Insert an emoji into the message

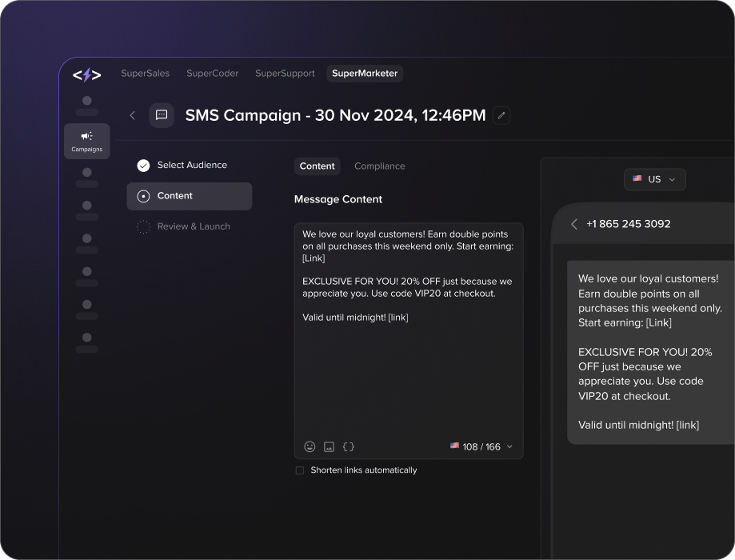click(x=310, y=446)
